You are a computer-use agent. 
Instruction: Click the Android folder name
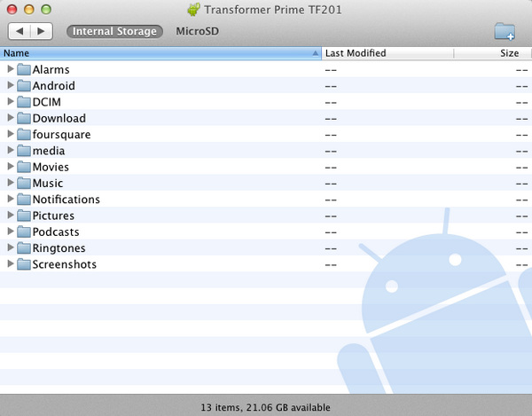click(53, 86)
